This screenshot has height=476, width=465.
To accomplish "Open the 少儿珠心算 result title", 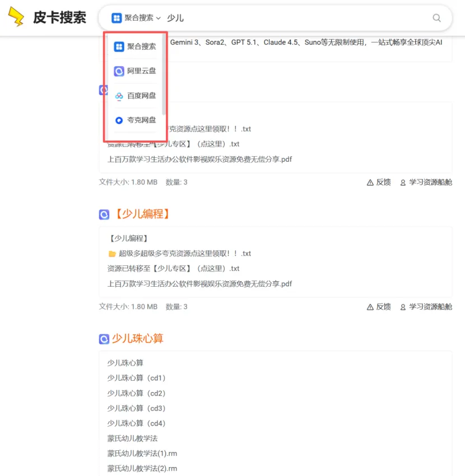I will (138, 338).
